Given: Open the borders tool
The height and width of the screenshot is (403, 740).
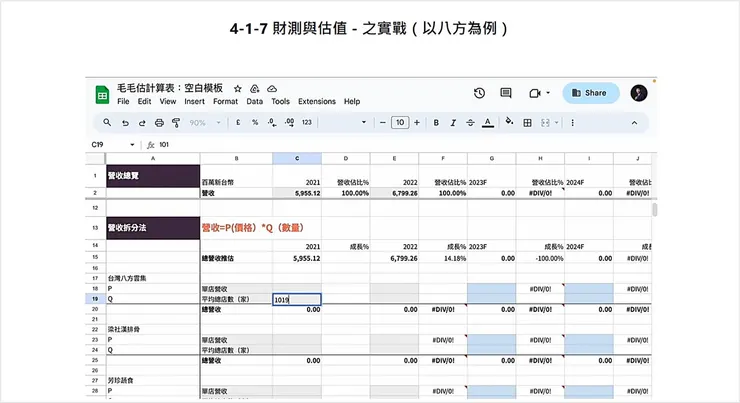Looking at the screenshot, I should (528, 123).
